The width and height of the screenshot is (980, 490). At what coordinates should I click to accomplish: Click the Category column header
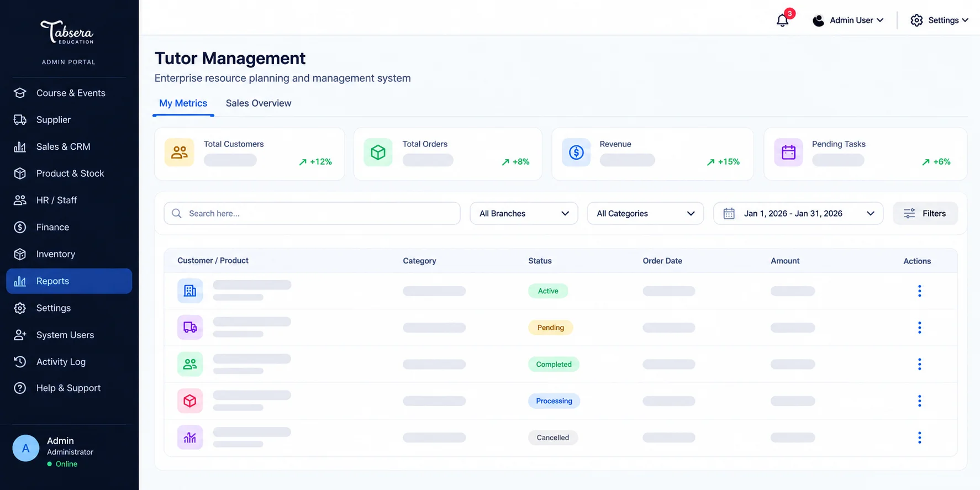pyautogui.click(x=419, y=261)
